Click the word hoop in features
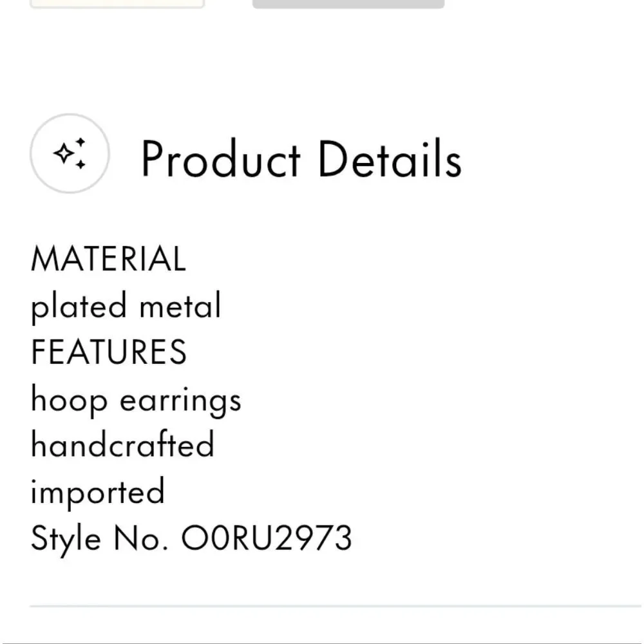 coord(70,401)
